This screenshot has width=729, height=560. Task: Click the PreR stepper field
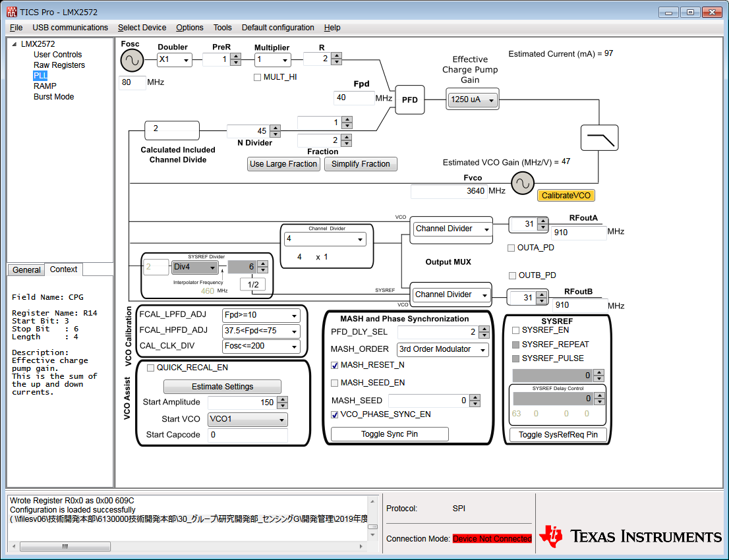(x=221, y=59)
